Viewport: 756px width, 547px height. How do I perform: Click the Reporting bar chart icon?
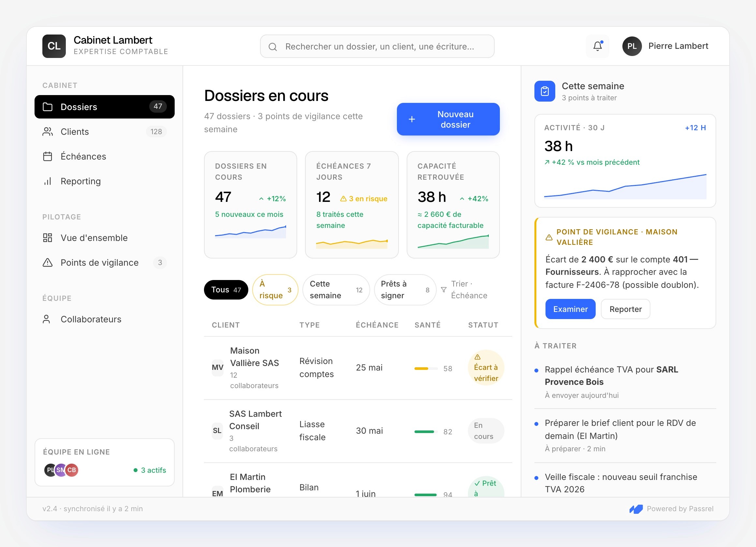[48, 181]
